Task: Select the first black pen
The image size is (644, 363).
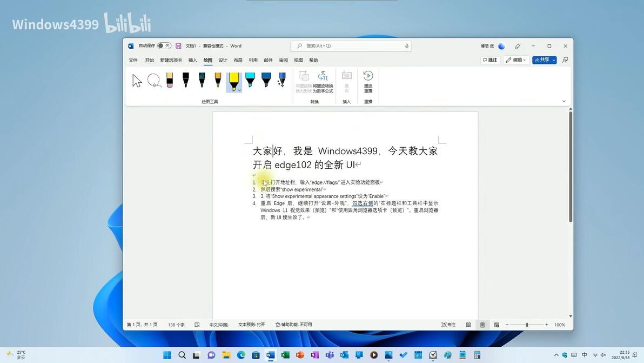Action: [186, 80]
